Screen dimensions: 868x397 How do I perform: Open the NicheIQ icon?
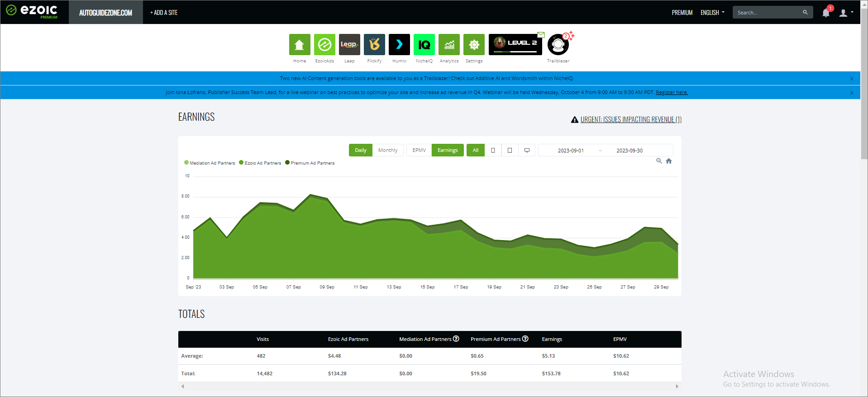[424, 44]
